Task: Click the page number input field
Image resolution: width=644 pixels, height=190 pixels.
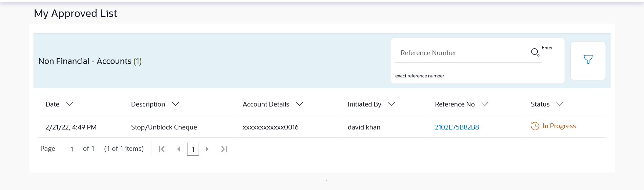Action: point(72,149)
